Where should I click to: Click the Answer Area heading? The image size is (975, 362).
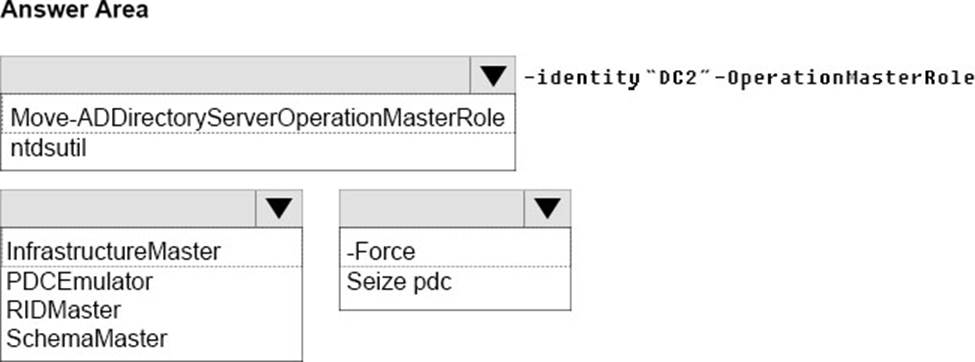click(75, 11)
